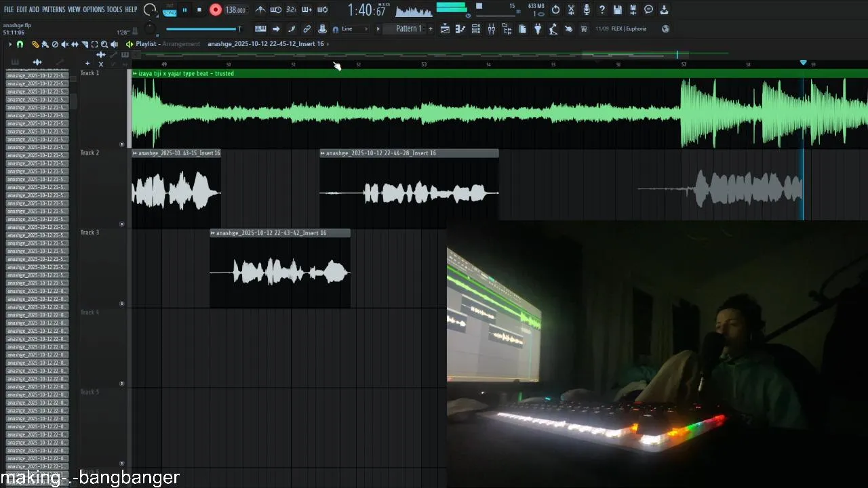Toggle typing keyboard to piano icon

[260, 29]
